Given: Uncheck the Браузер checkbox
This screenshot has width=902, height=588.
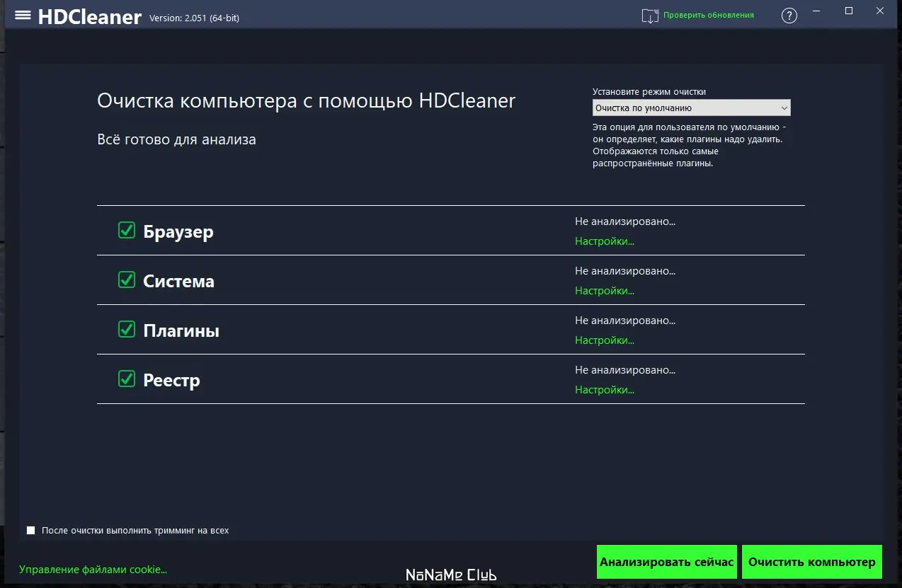Looking at the screenshot, I should pos(127,230).
